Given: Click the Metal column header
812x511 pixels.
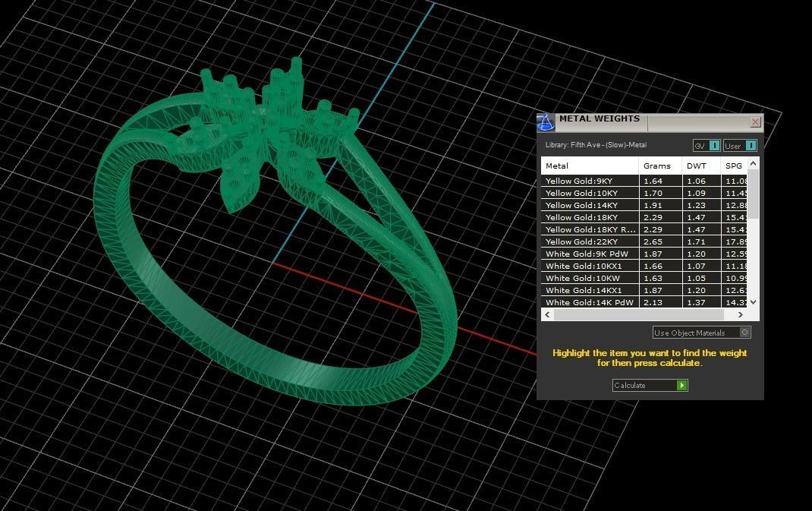Looking at the screenshot, I should click(x=590, y=166).
